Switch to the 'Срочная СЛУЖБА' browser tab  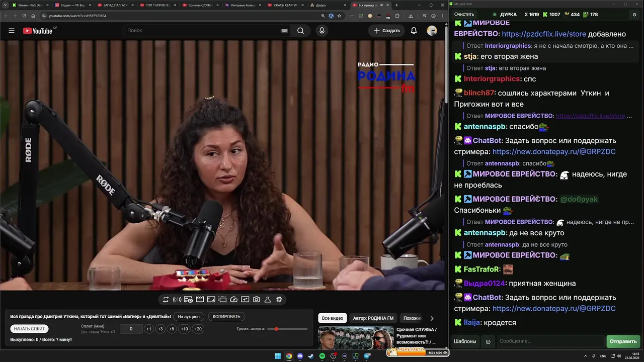coord(200,5)
